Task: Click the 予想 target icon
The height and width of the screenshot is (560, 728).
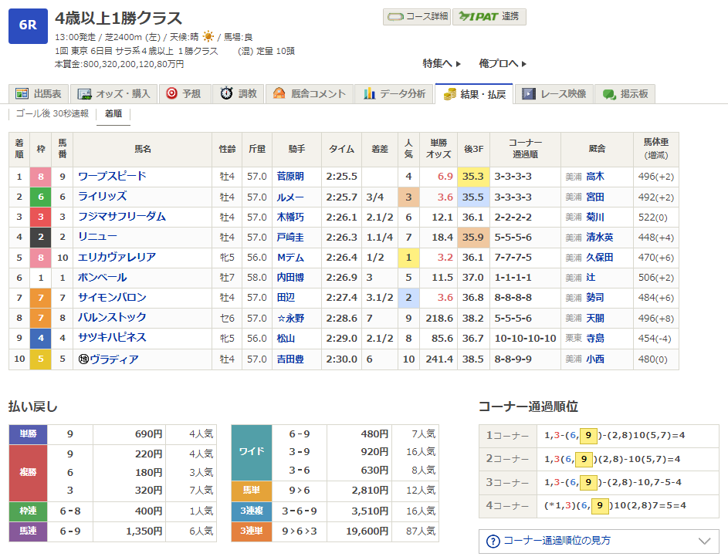Action: tap(171, 94)
